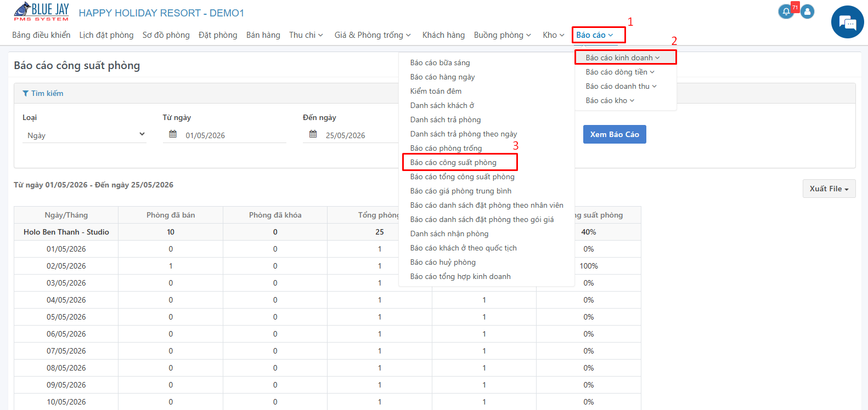Click the 05/05/2026 date cell
The width and height of the screenshot is (868, 410).
click(66, 317)
